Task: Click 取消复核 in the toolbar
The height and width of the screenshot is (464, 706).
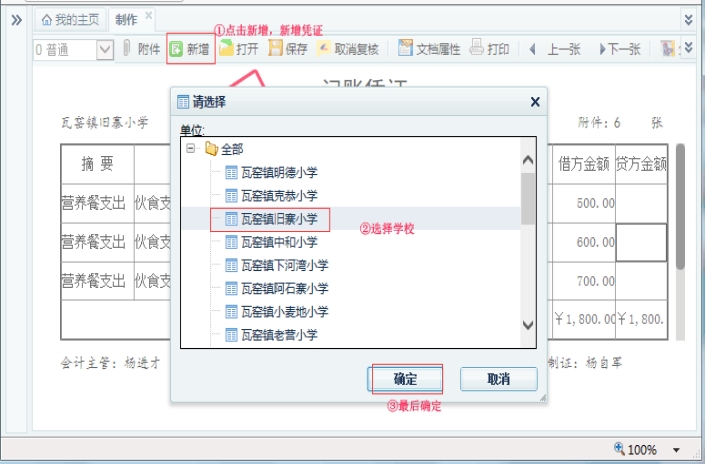Action: [348, 49]
